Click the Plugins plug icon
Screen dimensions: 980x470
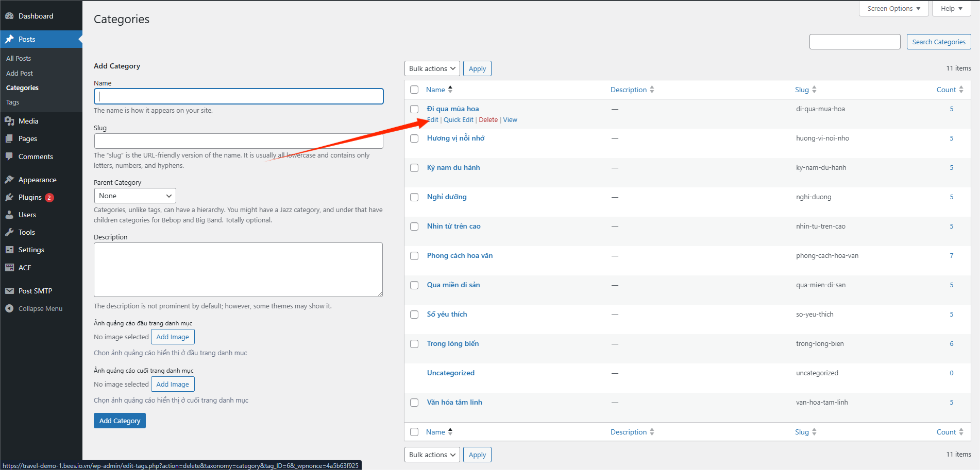9,197
